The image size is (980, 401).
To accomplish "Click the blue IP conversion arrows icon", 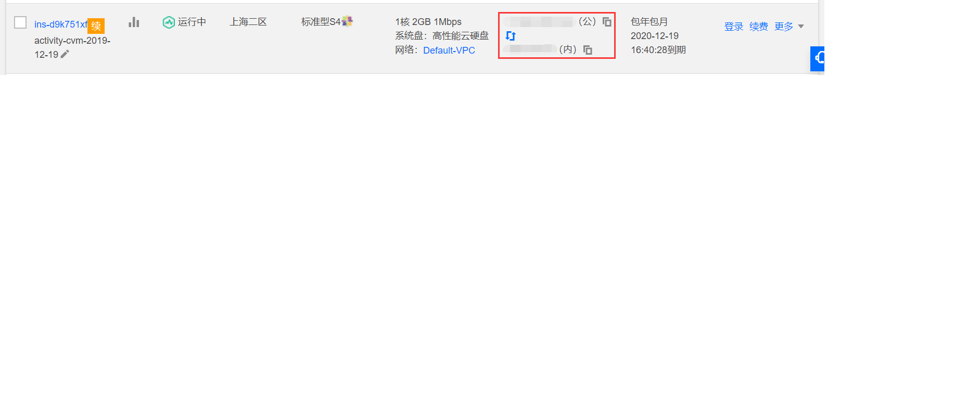I will click(x=511, y=36).
